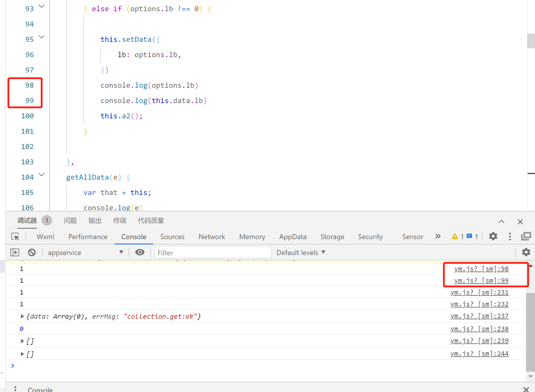Open console settings gear at right
The height and width of the screenshot is (392, 535).
coord(526,252)
